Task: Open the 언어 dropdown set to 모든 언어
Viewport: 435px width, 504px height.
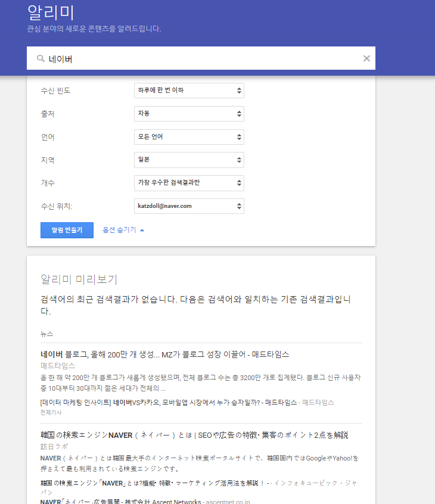Action: [x=189, y=137]
